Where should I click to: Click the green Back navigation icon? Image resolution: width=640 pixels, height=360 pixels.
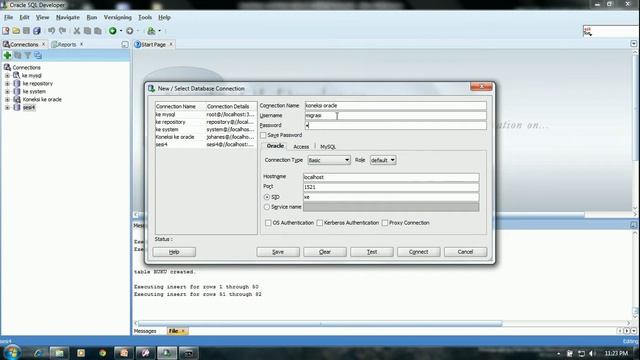113,31
